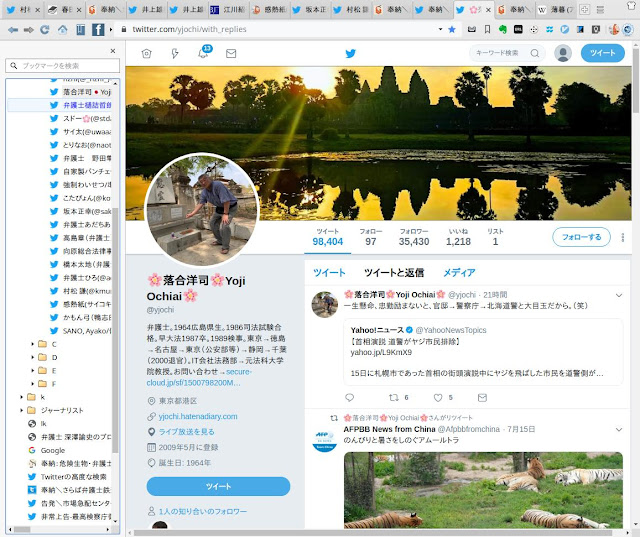Open Twitter moments lightning icon
The image size is (640, 537).
tap(175, 53)
